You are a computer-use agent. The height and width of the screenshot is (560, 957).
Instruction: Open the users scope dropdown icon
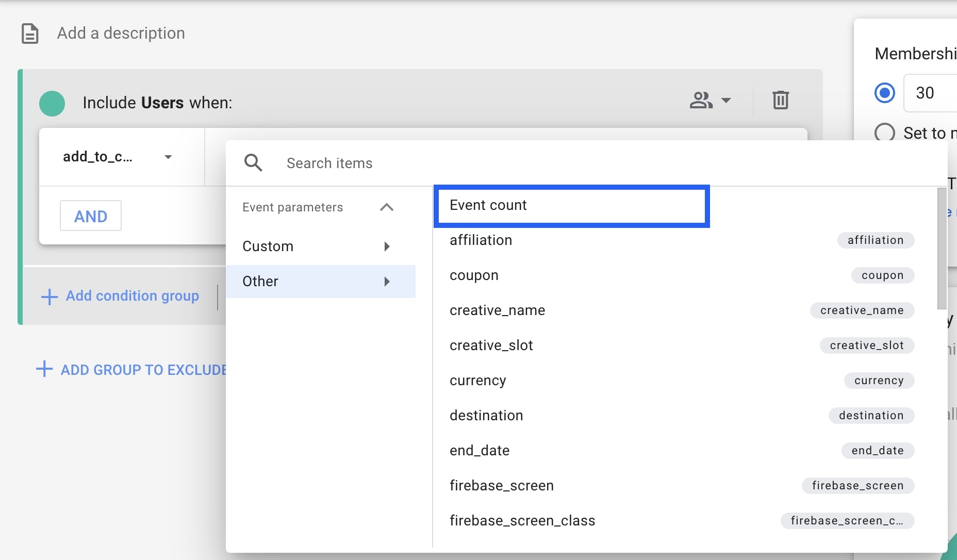click(710, 100)
